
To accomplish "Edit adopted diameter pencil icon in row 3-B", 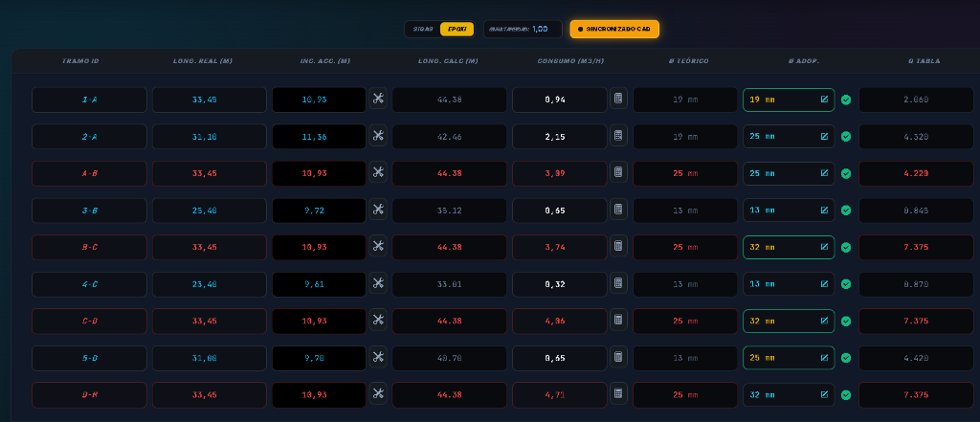I will (824, 211).
